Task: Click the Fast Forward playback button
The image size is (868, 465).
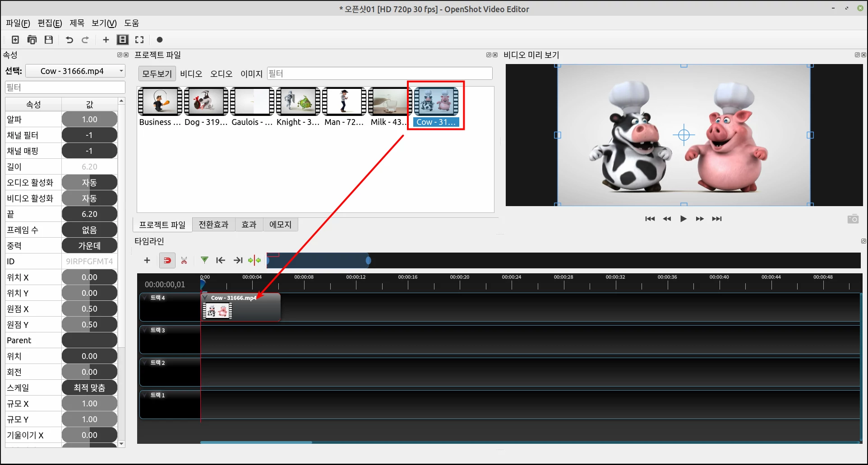Action: point(700,219)
